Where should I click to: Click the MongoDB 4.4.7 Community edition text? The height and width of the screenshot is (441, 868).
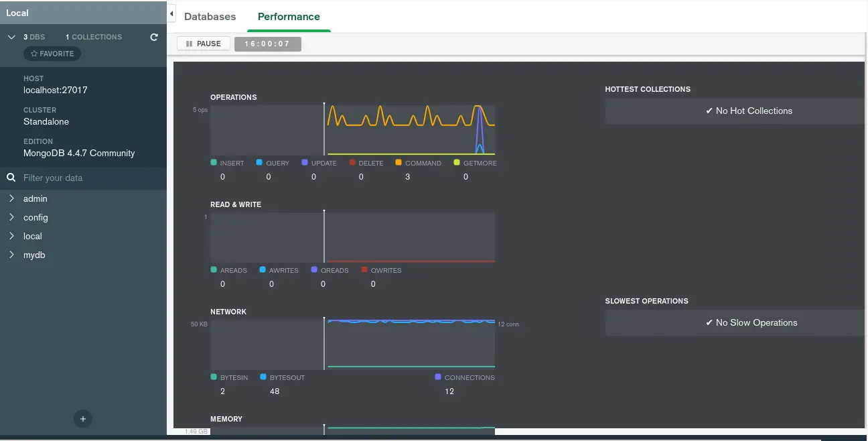point(79,153)
